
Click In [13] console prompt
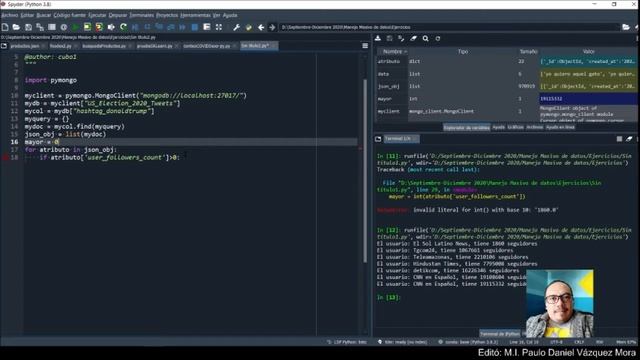[389, 298]
